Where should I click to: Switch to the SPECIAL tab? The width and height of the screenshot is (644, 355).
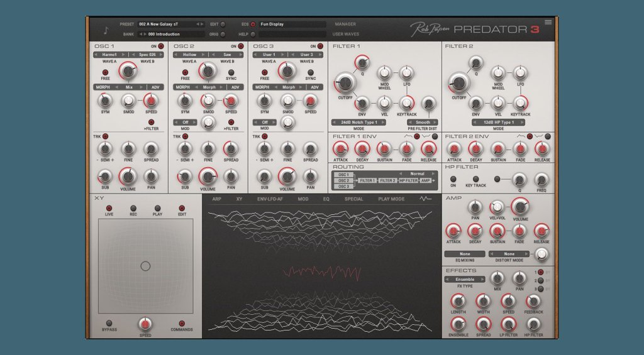[x=353, y=199]
